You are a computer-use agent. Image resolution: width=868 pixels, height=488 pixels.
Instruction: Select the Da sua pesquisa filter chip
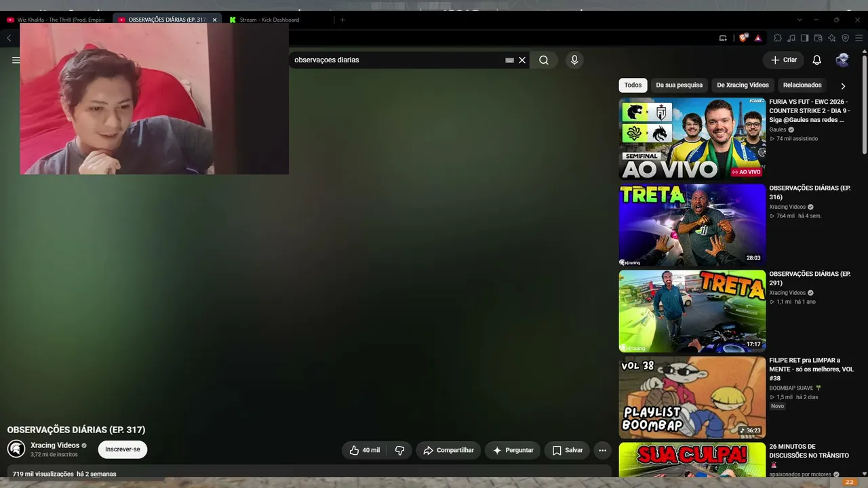[679, 85]
